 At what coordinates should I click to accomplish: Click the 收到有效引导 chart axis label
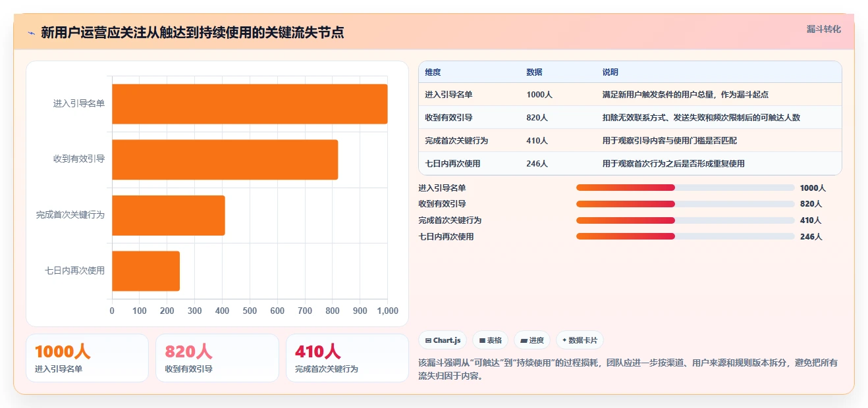coord(79,159)
